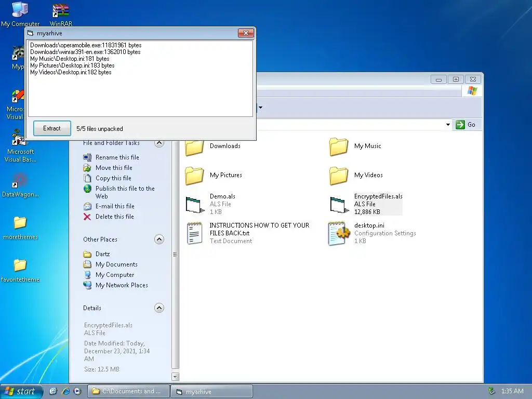The height and width of the screenshot is (399, 532).
Task: Collapse the File and Folder Tasks section
Action: [159, 143]
